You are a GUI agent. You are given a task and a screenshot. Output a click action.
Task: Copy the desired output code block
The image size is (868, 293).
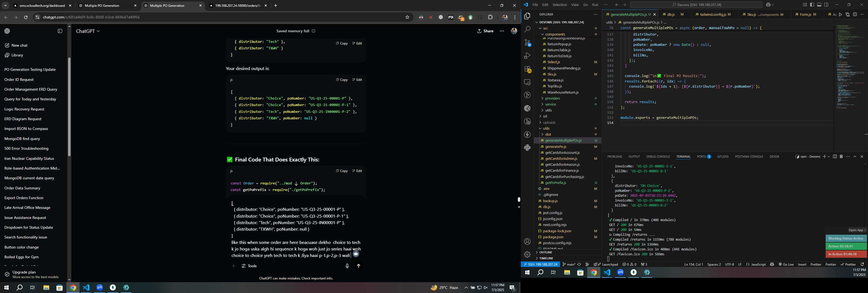click(342, 80)
